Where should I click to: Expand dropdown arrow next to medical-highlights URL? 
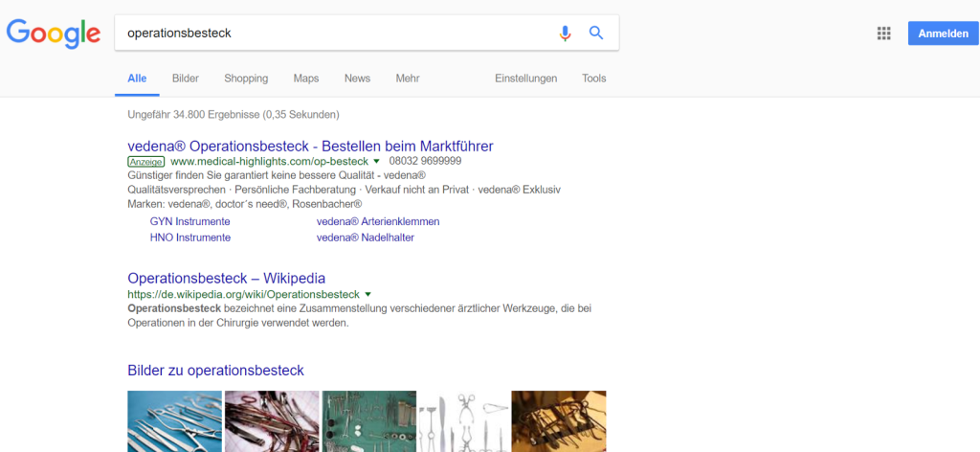point(377,162)
